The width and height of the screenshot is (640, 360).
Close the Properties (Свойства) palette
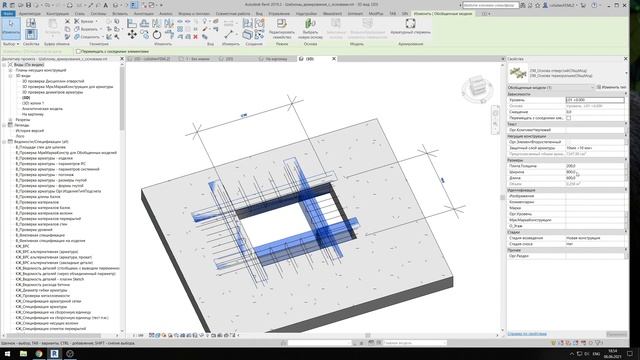click(625, 59)
